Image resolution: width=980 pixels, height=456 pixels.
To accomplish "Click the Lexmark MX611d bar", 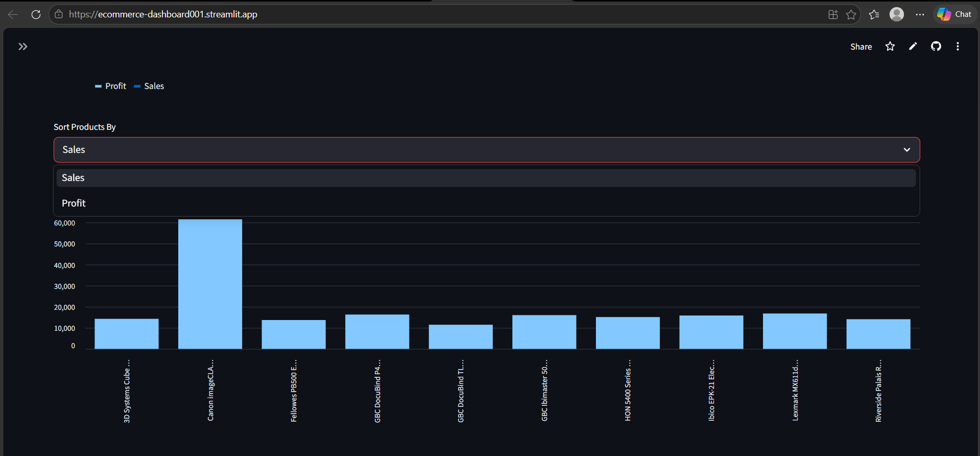I will click(795, 331).
